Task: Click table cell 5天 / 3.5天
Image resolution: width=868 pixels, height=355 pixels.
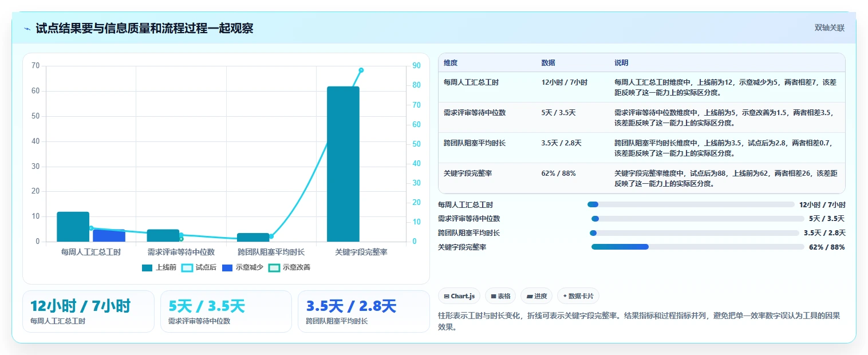Action: [x=558, y=113]
